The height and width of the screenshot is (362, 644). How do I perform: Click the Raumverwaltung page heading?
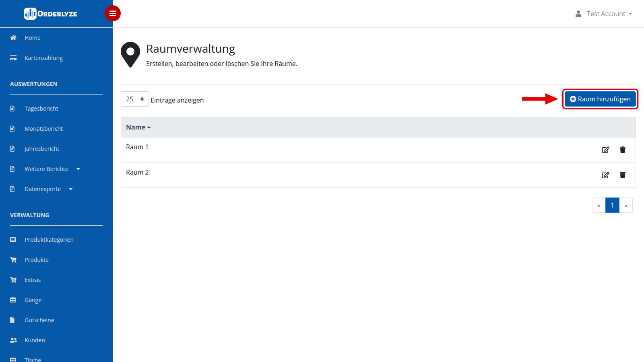[190, 49]
